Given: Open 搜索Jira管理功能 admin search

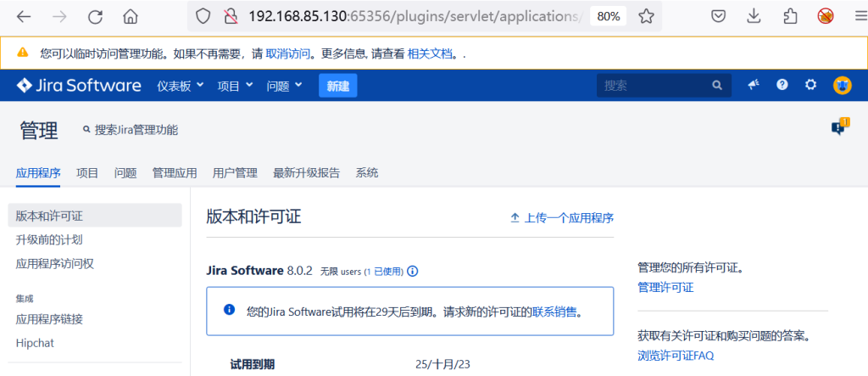Looking at the screenshot, I should point(130,131).
